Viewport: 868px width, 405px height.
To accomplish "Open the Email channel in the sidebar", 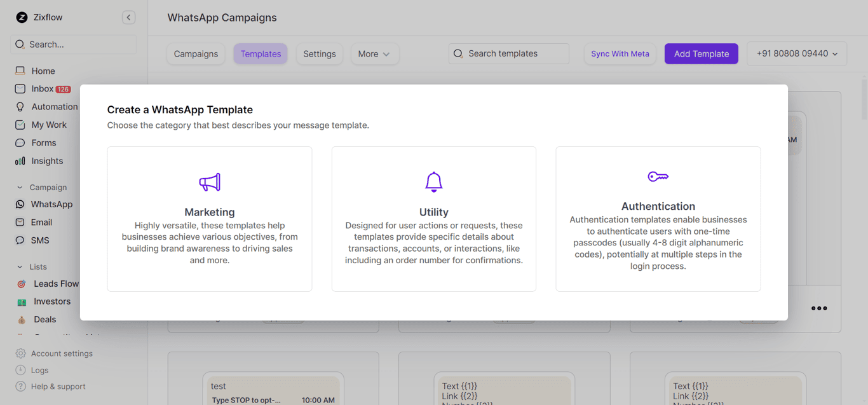I will pos(42,222).
